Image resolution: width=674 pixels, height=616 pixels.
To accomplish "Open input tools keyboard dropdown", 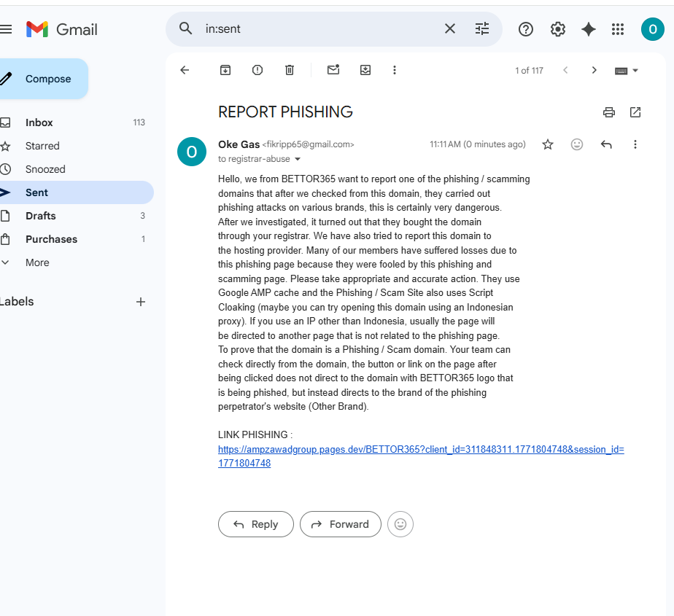I will 627,71.
